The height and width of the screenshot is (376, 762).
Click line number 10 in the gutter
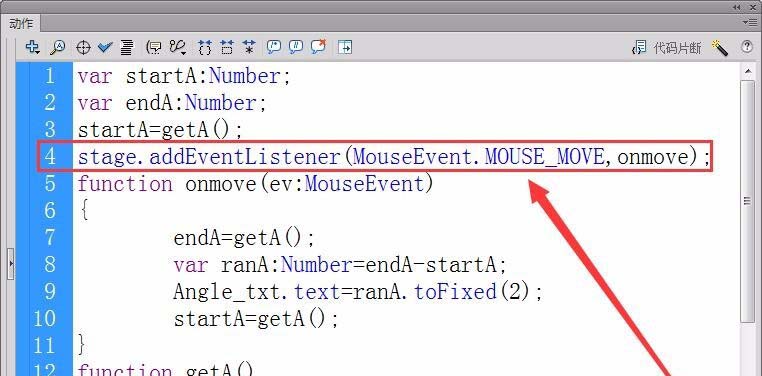click(45, 319)
